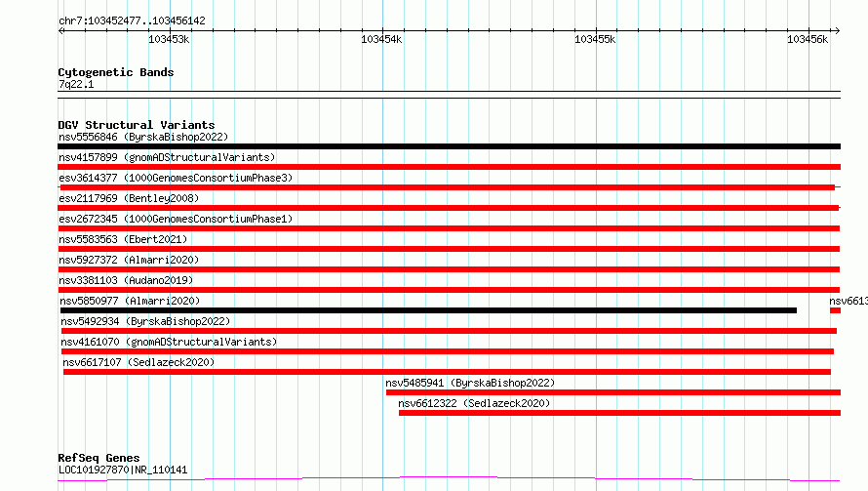Click the red bar under nsv6612322
This screenshot has width=868, height=491.
click(619, 413)
